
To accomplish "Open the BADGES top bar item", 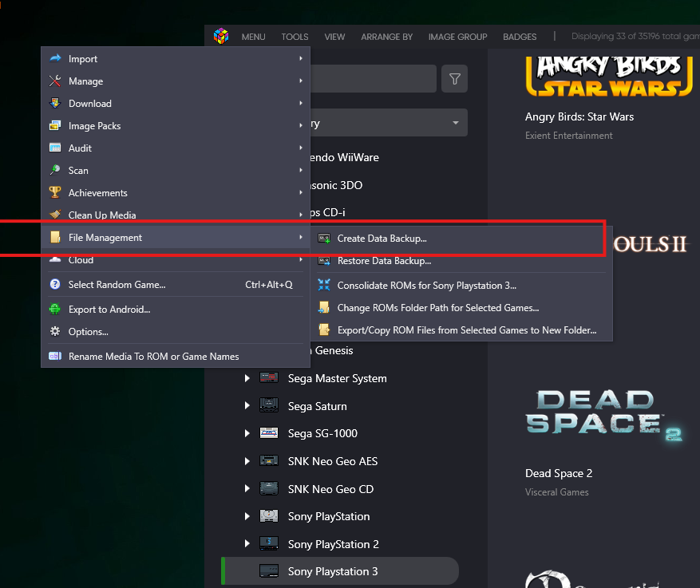I will (x=520, y=37).
